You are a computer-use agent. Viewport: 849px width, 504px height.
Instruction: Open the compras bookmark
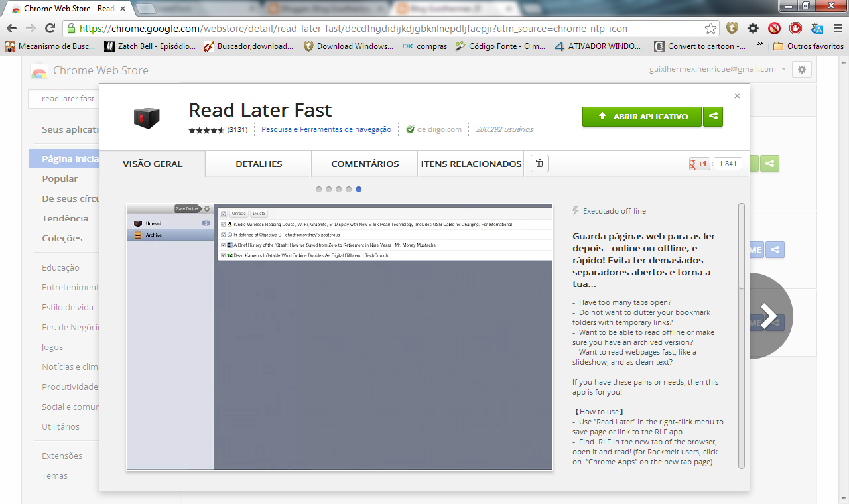[x=424, y=46]
